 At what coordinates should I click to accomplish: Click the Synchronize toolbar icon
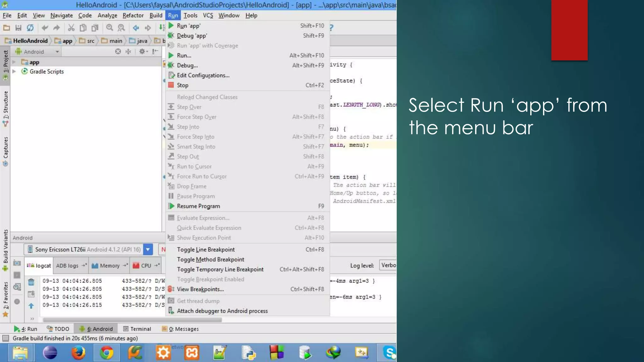point(30,28)
